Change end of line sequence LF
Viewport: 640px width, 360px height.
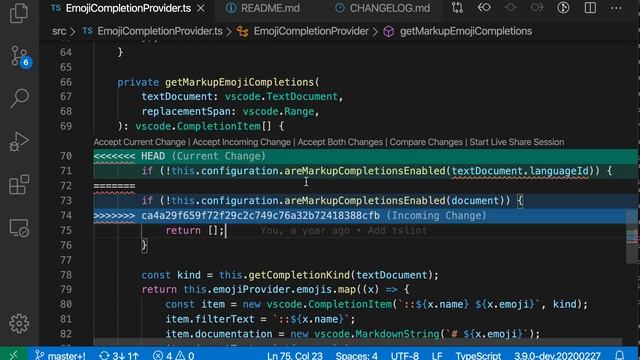pyautogui.click(x=437, y=355)
